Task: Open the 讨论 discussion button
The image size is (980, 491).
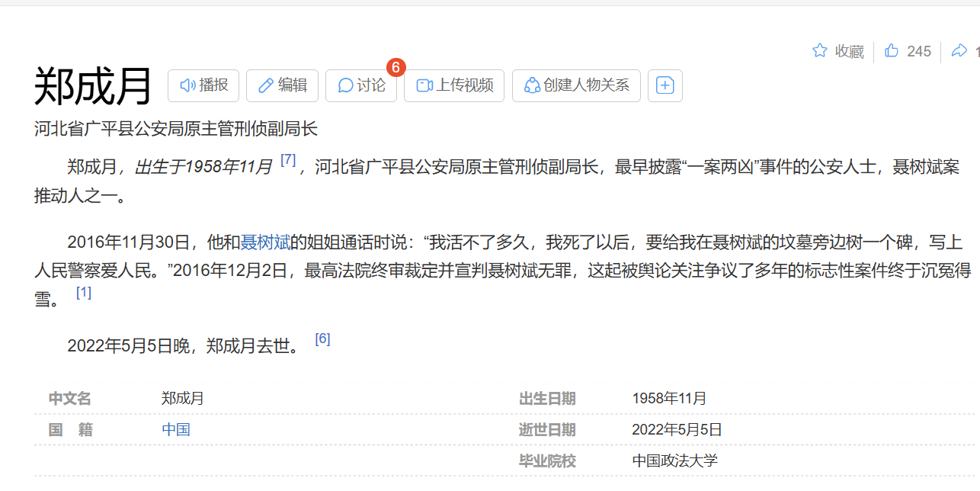Action: (x=361, y=85)
